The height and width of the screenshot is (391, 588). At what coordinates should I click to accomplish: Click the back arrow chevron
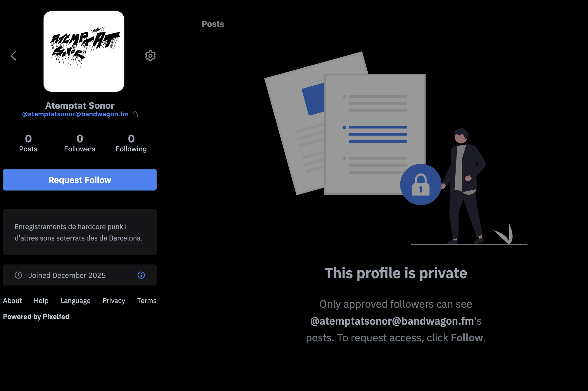point(13,56)
